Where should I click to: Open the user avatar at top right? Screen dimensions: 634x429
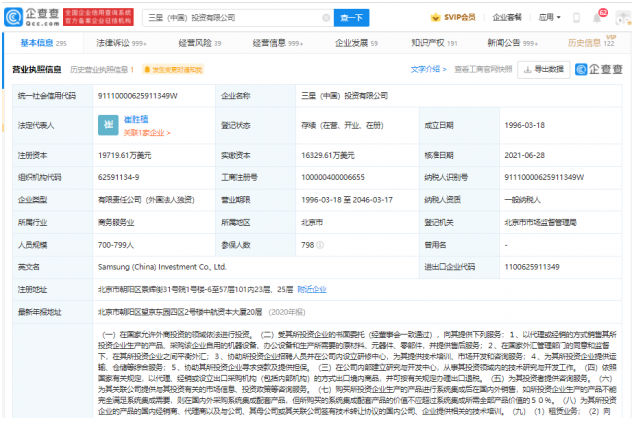click(623, 18)
